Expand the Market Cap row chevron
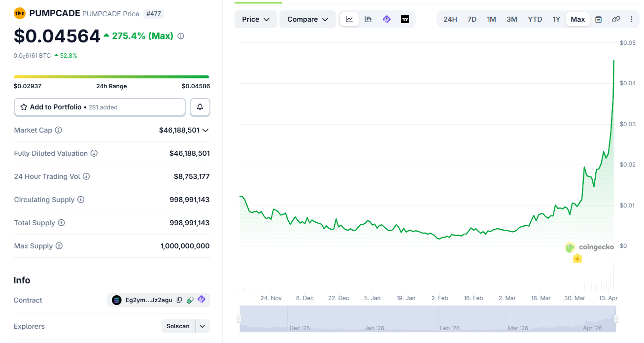This screenshot has height=343, width=644. pyautogui.click(x=206, y=130)
